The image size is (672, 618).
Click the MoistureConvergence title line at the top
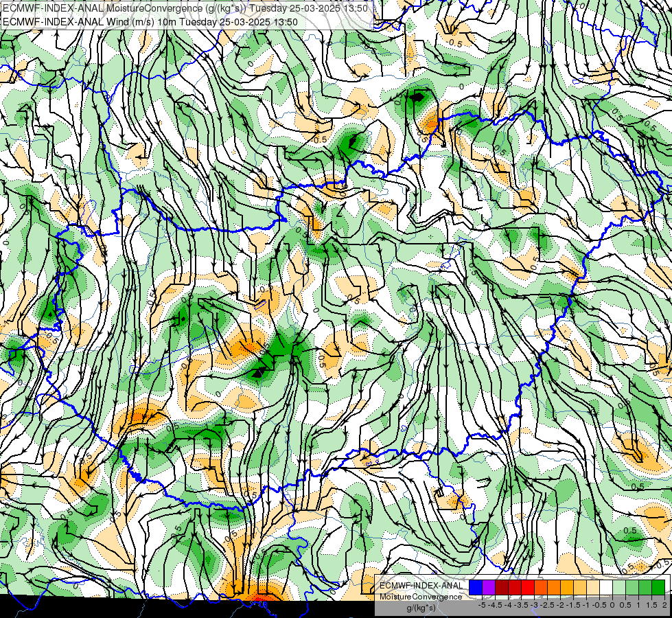pyautogui.click(x=185, y=8)
